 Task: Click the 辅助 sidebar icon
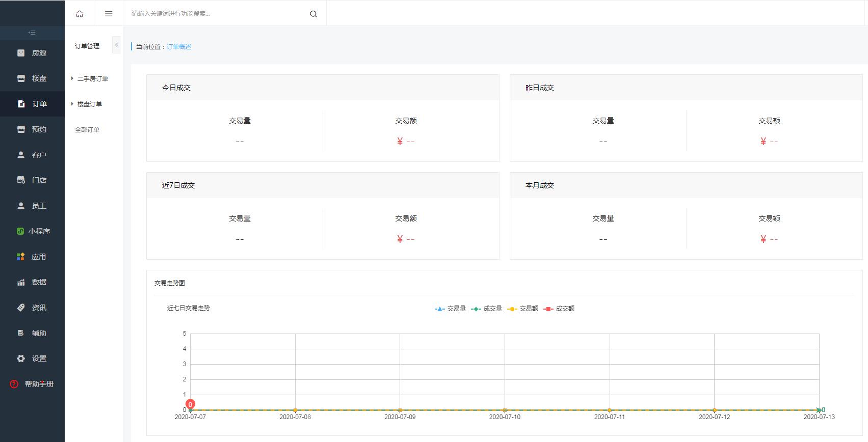click(21, 333)
